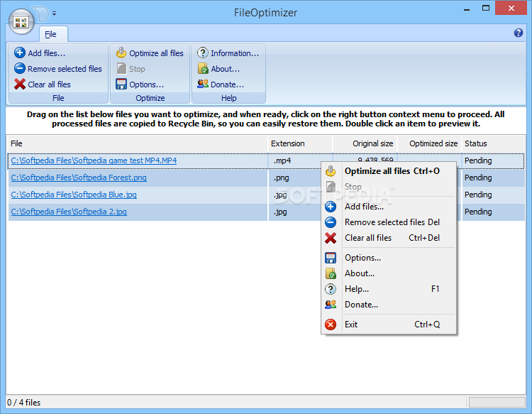Click 'Clear all files' label in the ribbon
532x414 pixels.
pyautogui.click(x=49, y=85)
